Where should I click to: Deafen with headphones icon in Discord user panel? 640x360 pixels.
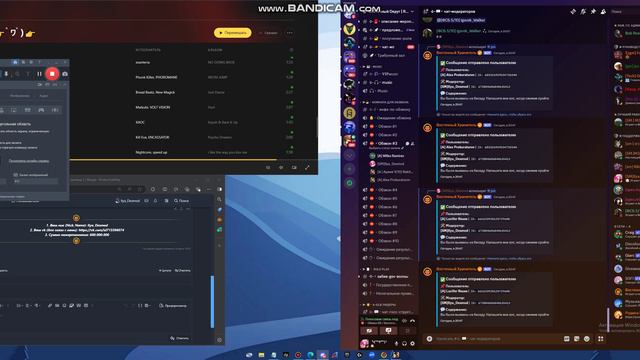click(x=404, y=344)
